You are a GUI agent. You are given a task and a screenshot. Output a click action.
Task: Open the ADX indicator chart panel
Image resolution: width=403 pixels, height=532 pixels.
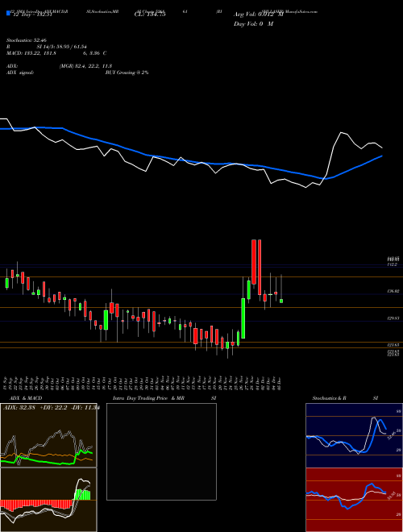coord(48,435)
